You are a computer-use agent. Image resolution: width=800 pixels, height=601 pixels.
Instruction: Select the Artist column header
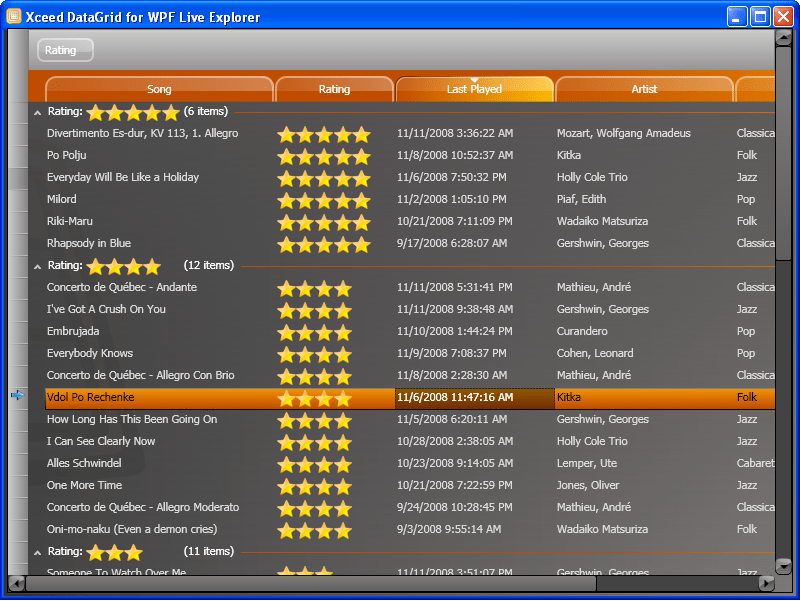(644, 89)
